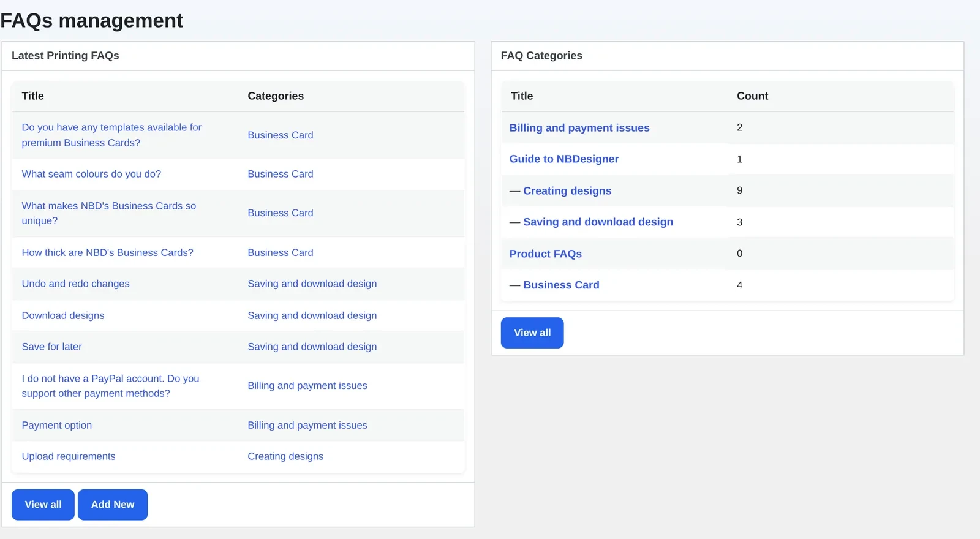This screenshot has width=980, height=539.
Task: Click 'Creating designs' in Upload requirements row
Action: 285,456
